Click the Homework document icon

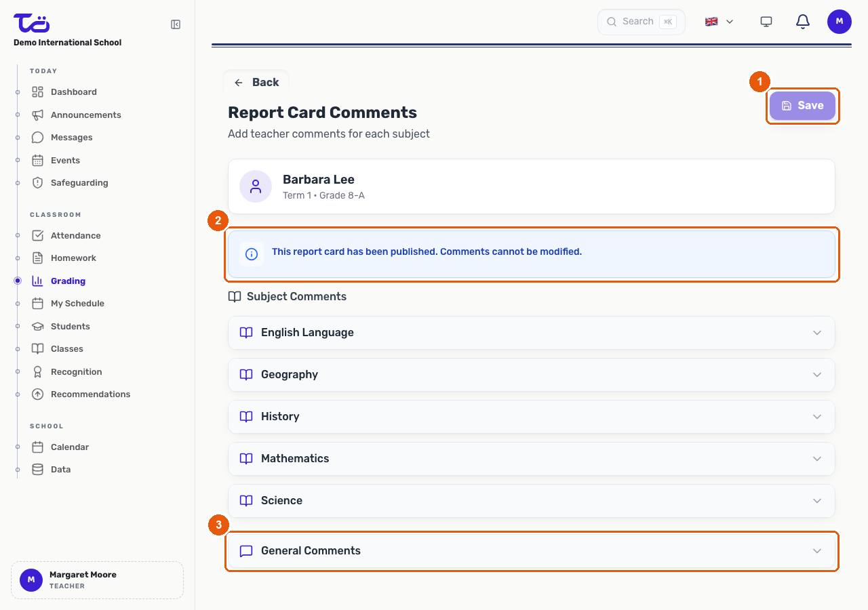pyautogui.click(x=38, y=258)
